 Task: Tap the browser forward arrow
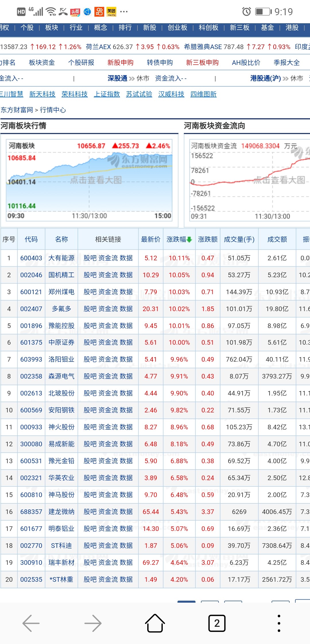(93, 623)
